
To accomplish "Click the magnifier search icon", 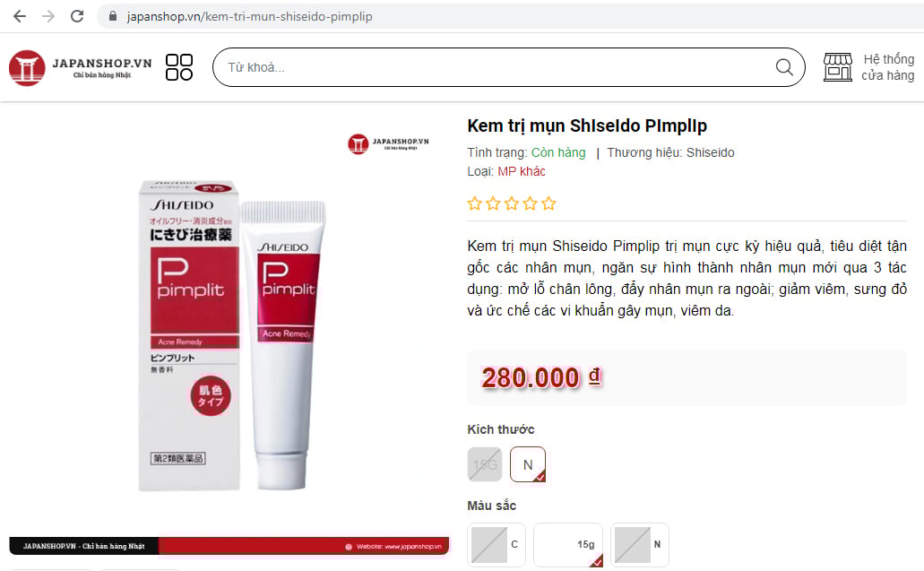I will (x=784, y=67).
